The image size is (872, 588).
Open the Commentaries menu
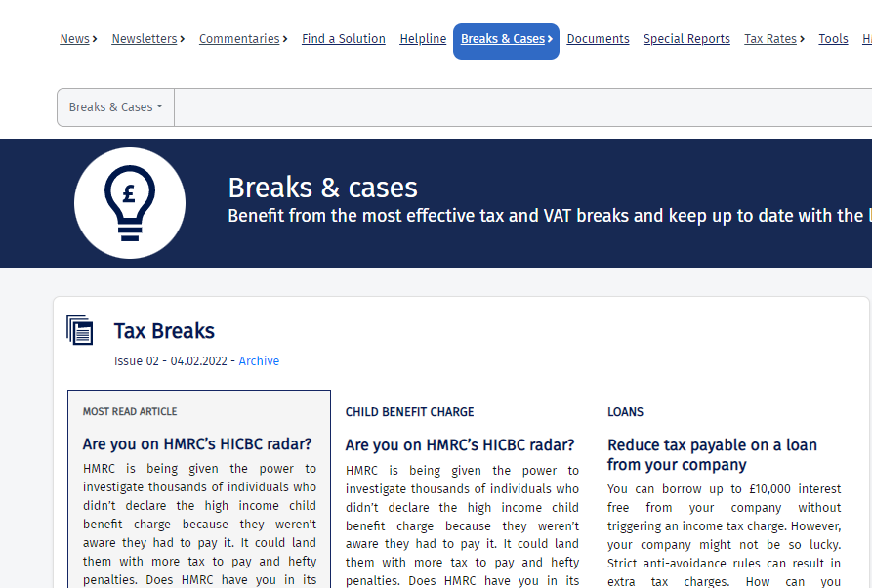point(243,39)
